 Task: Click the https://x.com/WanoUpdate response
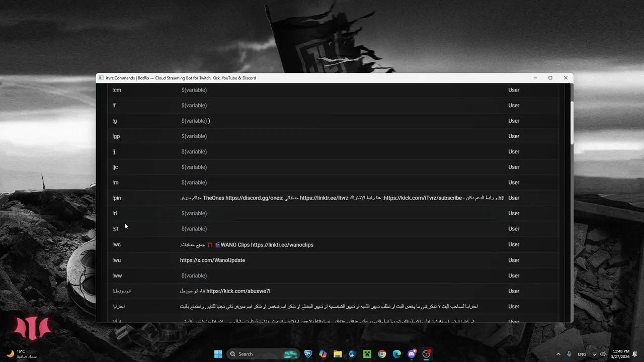click(213, 260)
